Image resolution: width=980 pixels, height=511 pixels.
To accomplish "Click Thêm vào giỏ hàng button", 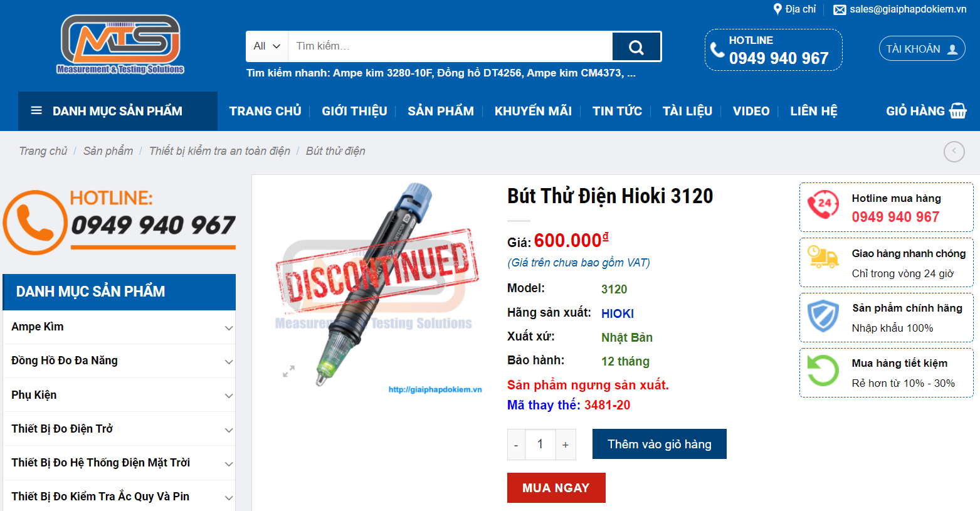I will [659, 444].
